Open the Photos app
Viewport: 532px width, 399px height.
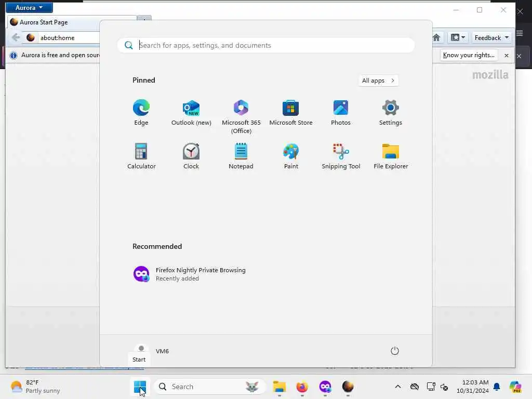tap(341, 112)
